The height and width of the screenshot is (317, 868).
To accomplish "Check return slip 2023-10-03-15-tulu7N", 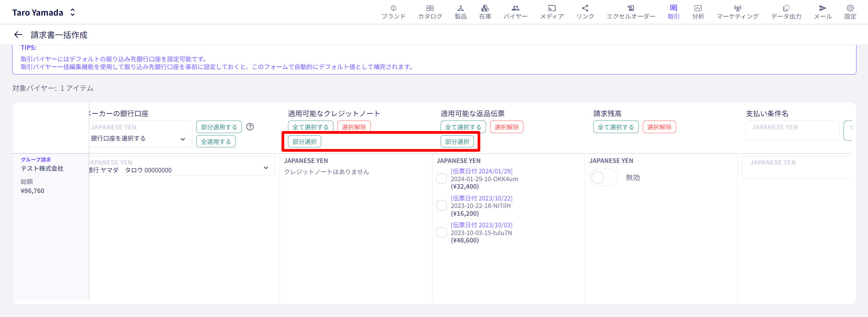I will 441,232.
